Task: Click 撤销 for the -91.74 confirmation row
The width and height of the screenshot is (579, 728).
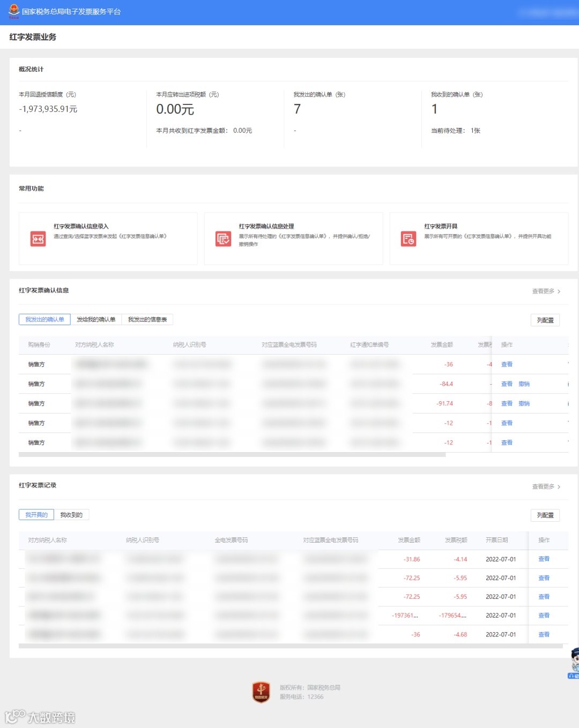Action: tap(524, 403)
